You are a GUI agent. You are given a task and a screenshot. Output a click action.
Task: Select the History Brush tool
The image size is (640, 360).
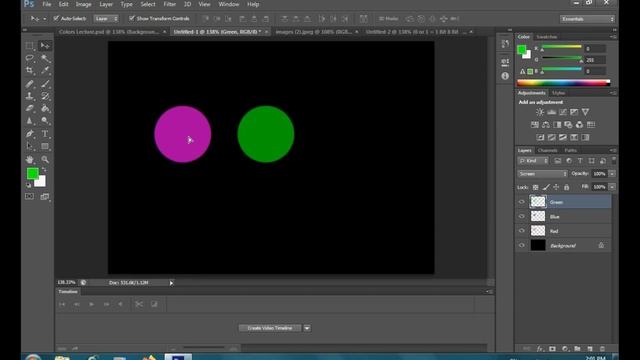(x=45, y=96)
